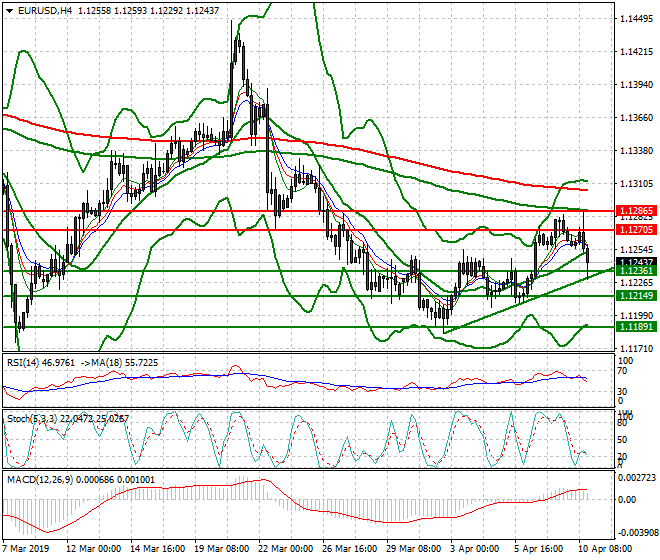
Task: Select the 1.12705 red resistance level label
Action: pyautogui.click(x=636, y=230)
